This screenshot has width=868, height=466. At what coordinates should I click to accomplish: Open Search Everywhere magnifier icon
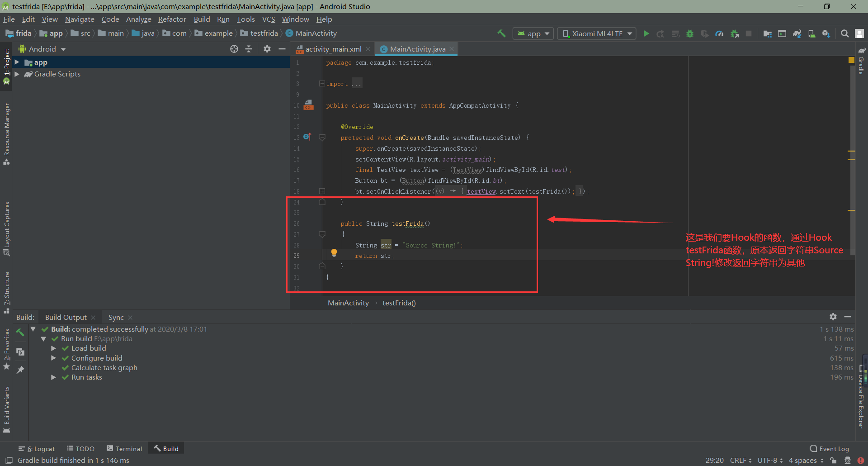844,33
